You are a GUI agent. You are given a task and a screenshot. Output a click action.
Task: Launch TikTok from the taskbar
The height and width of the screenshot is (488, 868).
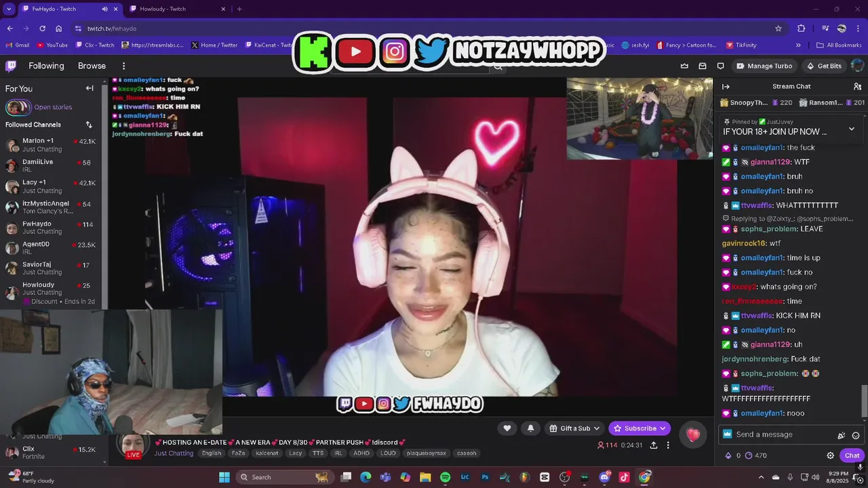coord(624,477)
